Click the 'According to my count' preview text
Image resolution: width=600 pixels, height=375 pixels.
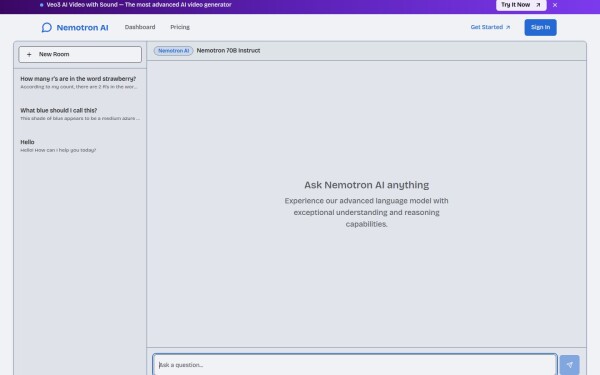79,87
